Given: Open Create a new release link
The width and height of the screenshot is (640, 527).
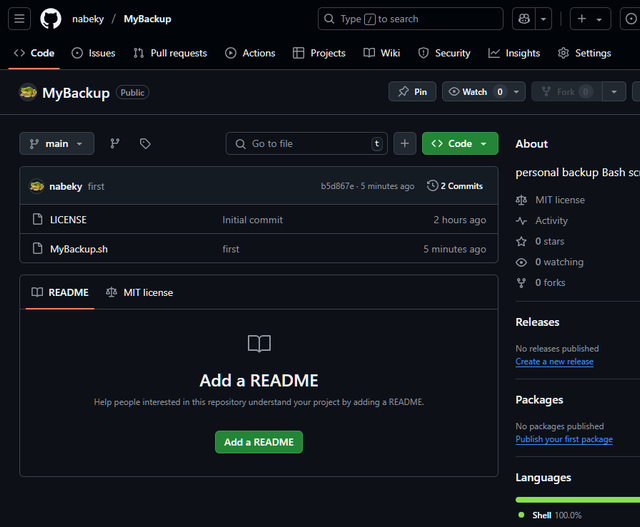Looking at the screenshot, I should 554,362.
